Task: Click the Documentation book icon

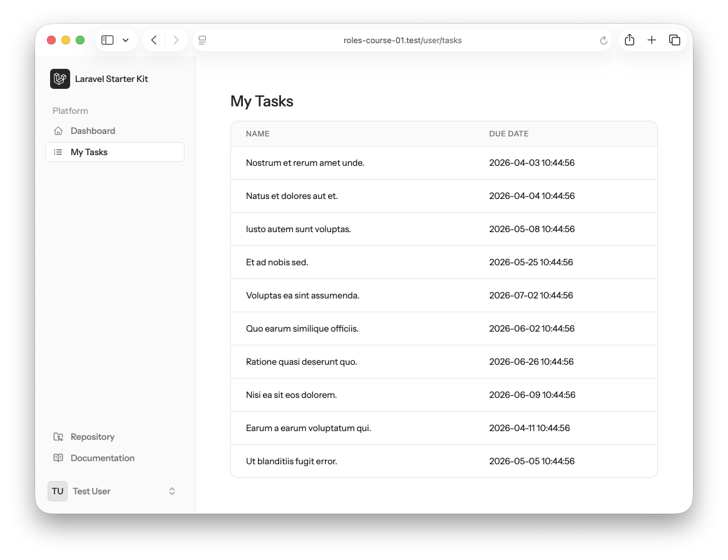Action: click(x=58, y=458)
